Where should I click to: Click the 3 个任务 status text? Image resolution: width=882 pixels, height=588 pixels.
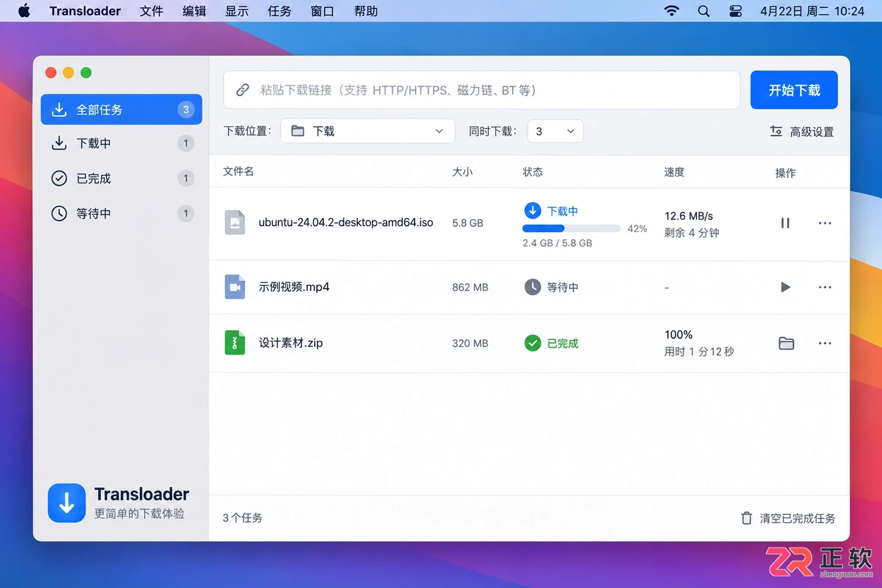tap(243, 518)
